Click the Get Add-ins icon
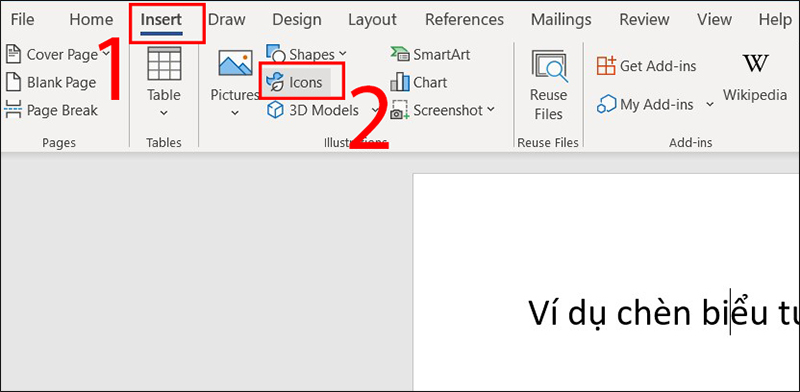Image resolution: width=800 pixels, height=392 pixels. pos(606,66)
